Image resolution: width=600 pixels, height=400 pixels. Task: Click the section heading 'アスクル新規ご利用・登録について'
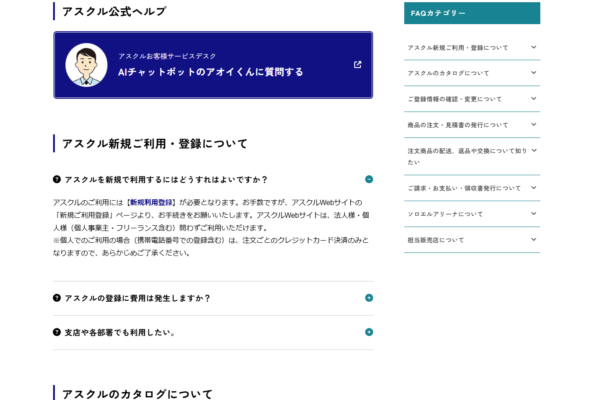pos(155,144)
